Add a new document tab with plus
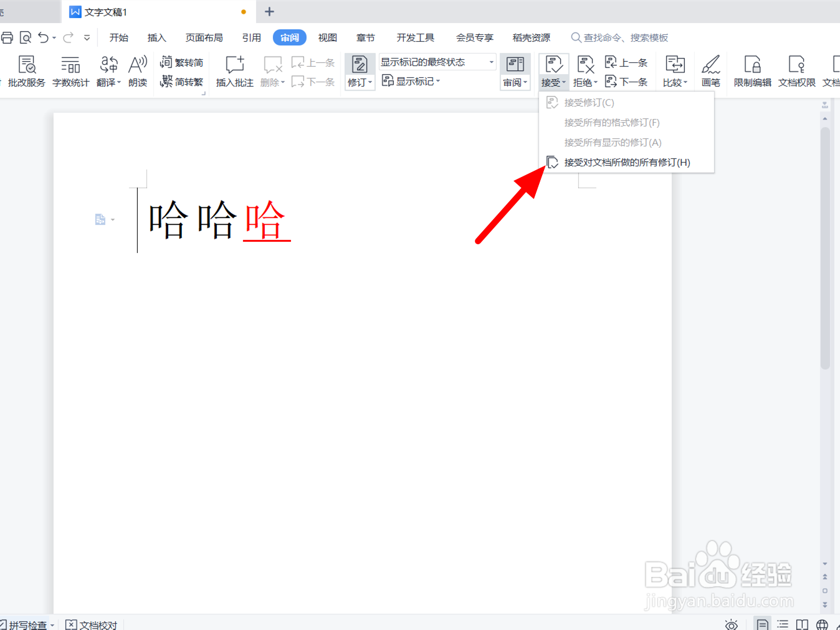 click(269, 12)
